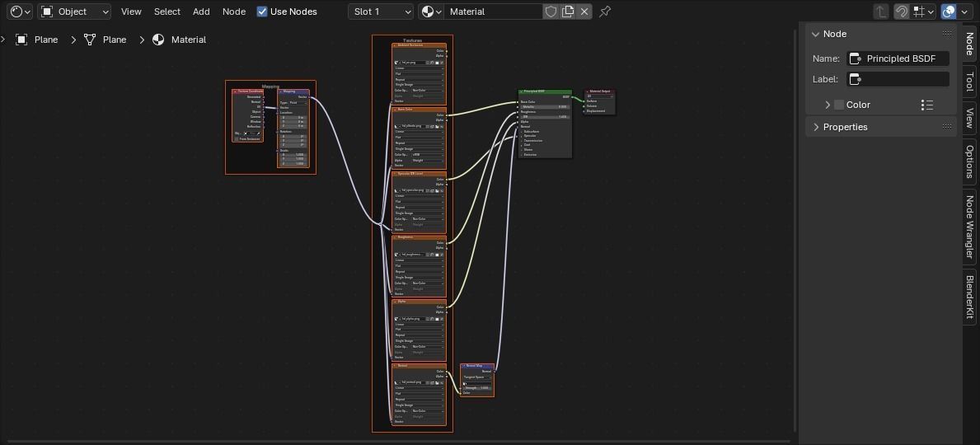Select the Principled BSDF node header

click(545, 91)
